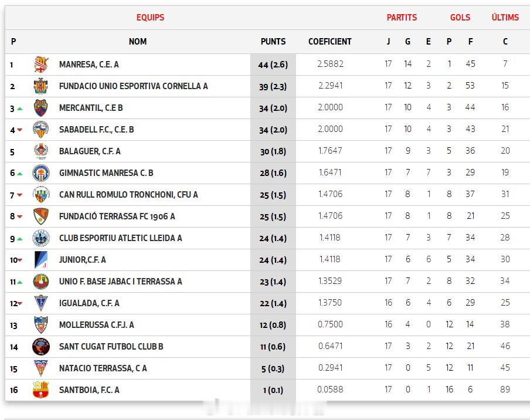Select the NOM column header
Screen dimensions: 530x420
coord(138,42)
